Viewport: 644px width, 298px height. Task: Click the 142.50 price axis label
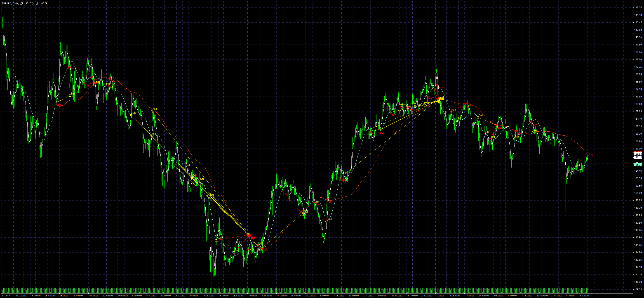pos(638,30)
